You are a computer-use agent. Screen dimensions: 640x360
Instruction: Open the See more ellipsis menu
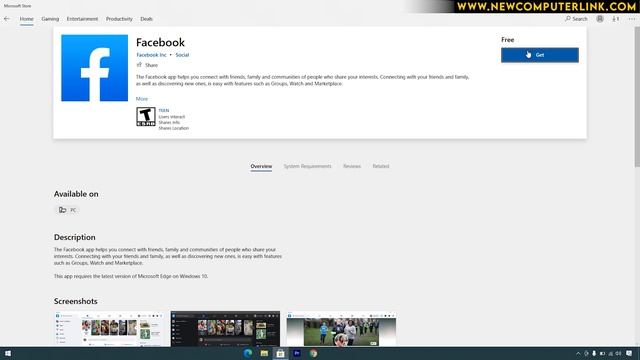coord(632,19)
